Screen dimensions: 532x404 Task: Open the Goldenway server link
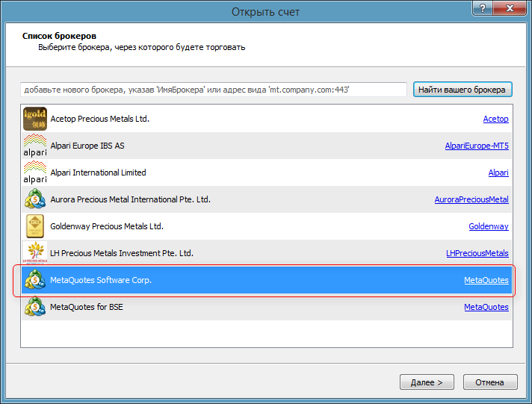tap(488, 227)
